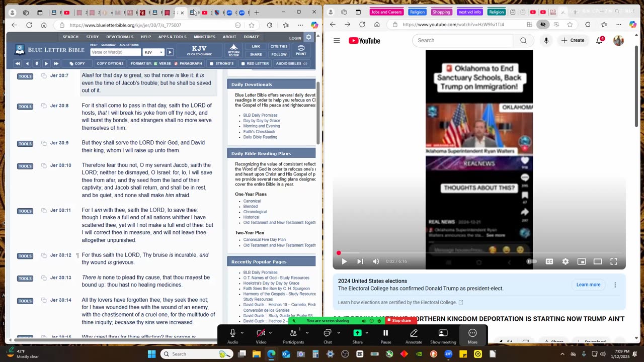Viewport: 644px width, 362px height.
Task: Open Ministries menu
Action: 204,37
